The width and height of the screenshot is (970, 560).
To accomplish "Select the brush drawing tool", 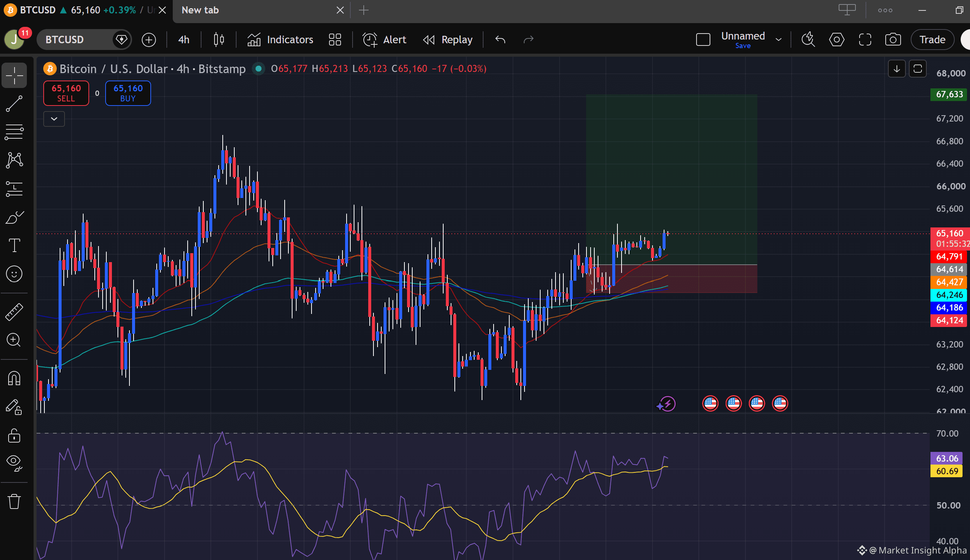I will [14, 217].
